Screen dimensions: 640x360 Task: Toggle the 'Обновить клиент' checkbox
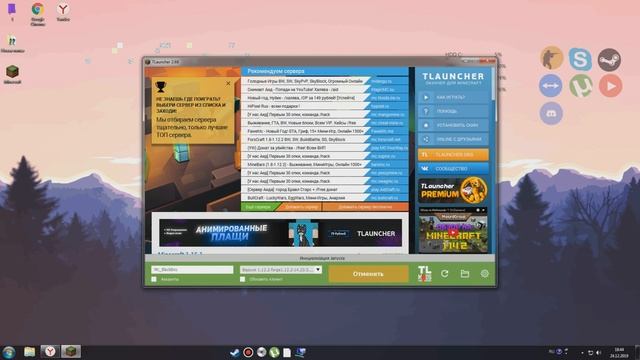coord(242,279)
